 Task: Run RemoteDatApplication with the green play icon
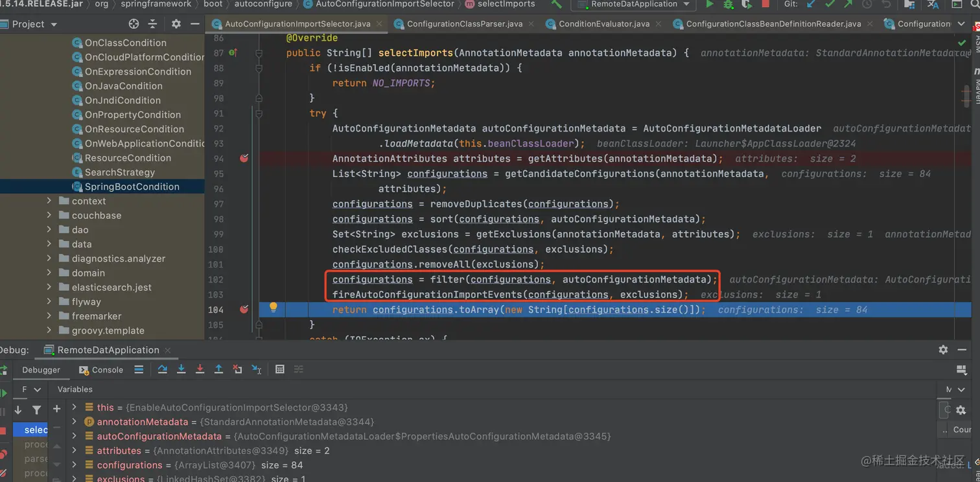point(710,5)
